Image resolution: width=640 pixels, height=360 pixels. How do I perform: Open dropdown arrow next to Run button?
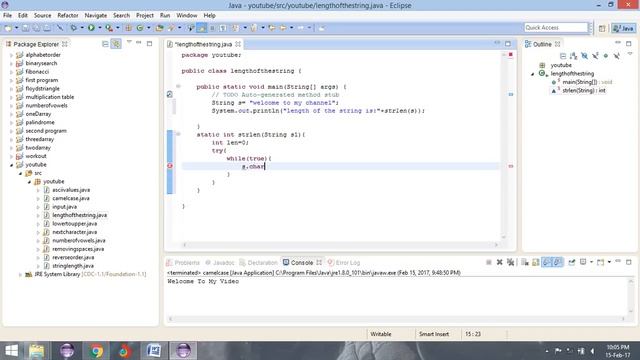tap(100, 28)
